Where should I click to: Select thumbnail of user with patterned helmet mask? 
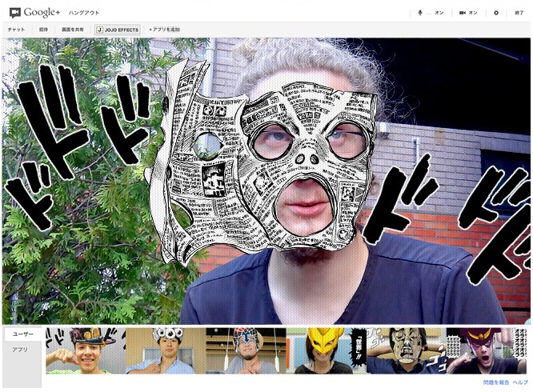(246, 350)
